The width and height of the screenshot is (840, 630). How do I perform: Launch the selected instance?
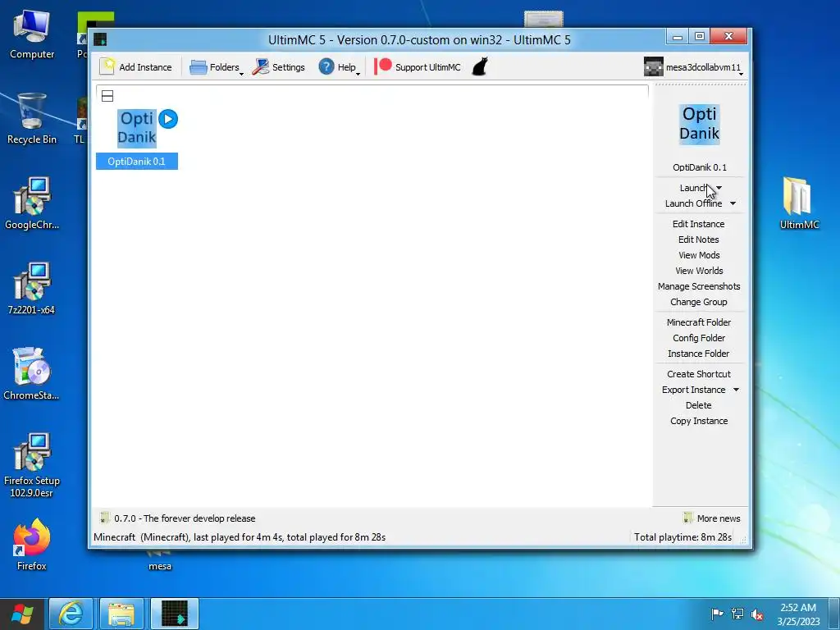[693, 188]
